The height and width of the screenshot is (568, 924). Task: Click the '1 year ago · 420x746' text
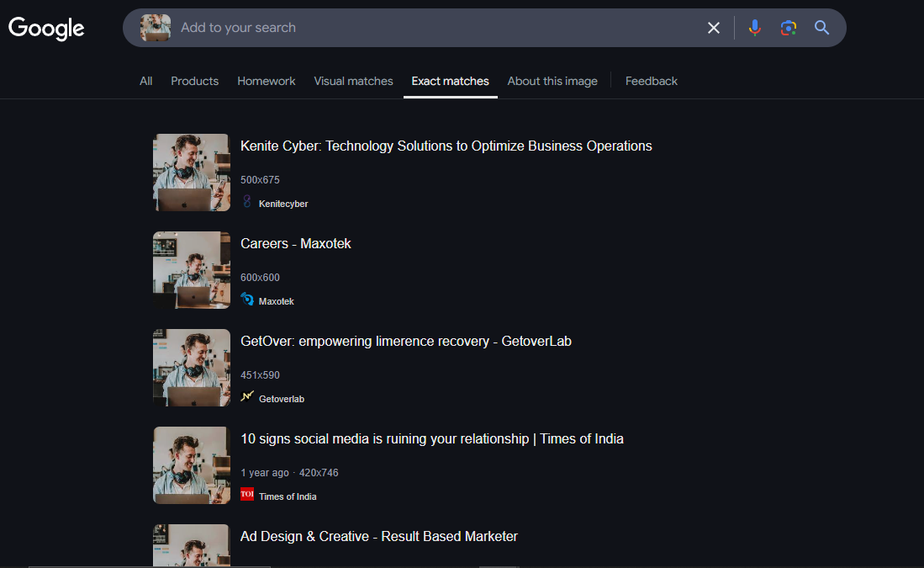pyautogui.click(x=289, y=472)
